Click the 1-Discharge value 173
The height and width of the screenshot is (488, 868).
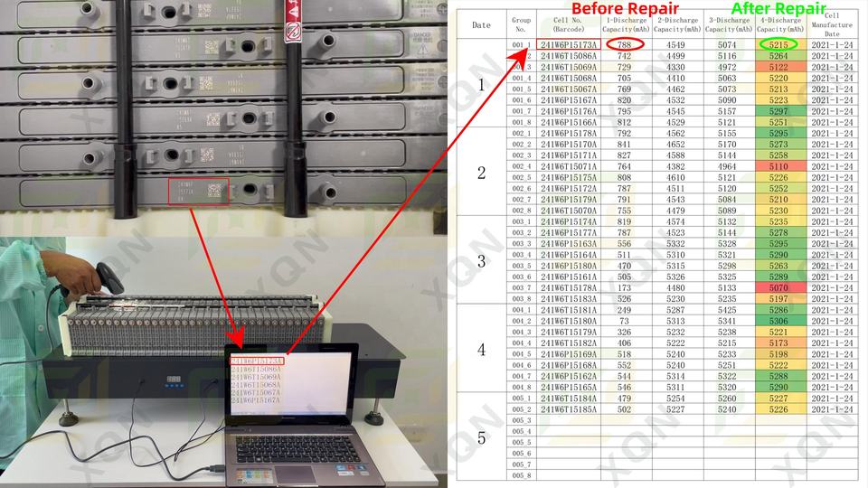(625, 287)
